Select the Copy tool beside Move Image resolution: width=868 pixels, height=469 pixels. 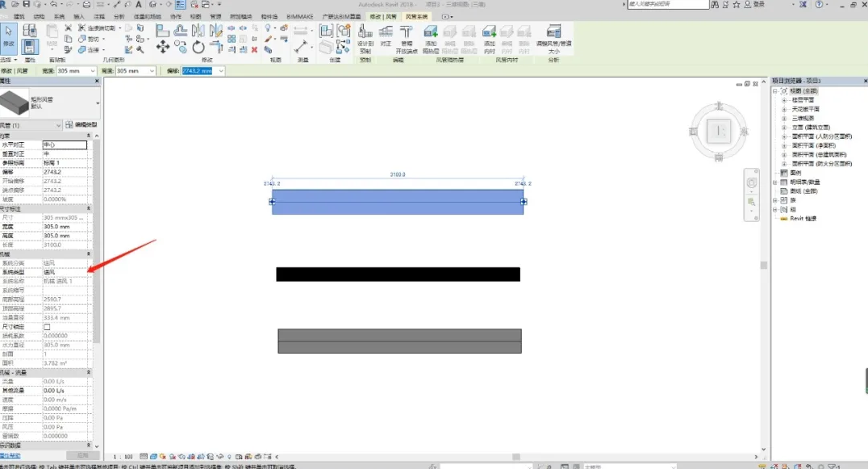[x=181, y=48]
